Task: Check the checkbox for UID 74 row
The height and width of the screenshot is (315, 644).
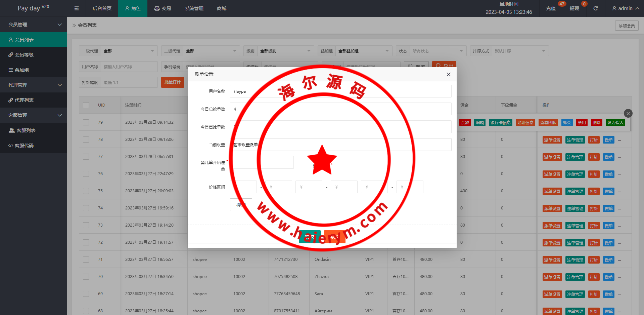Action: coord(86,208)
